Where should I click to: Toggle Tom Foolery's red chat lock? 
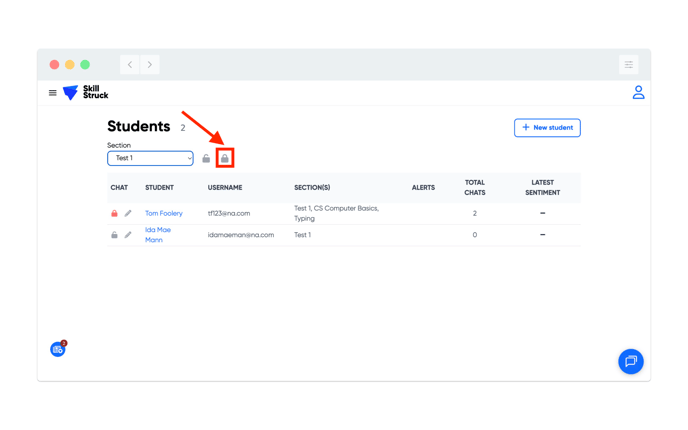click(114, 214)
